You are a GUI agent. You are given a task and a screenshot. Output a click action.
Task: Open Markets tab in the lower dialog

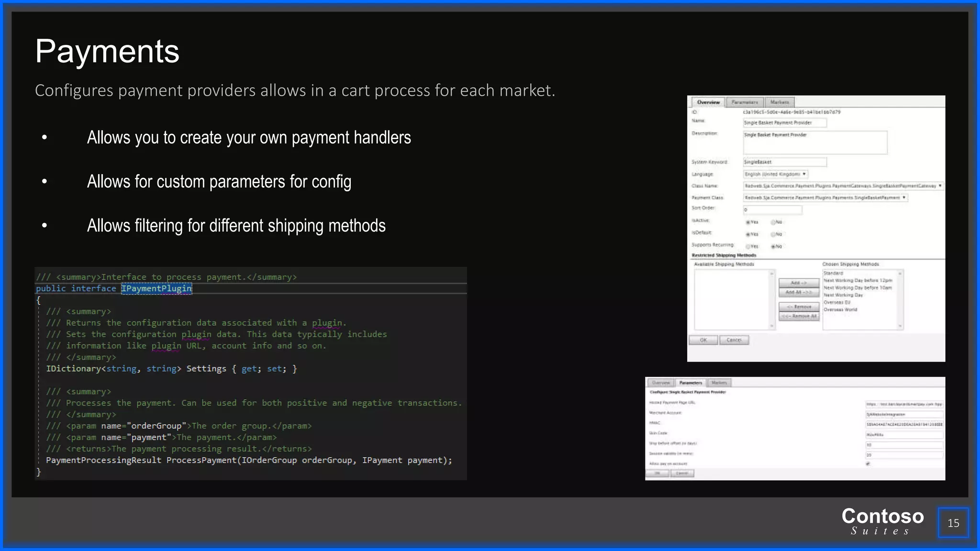coord(719,383)
